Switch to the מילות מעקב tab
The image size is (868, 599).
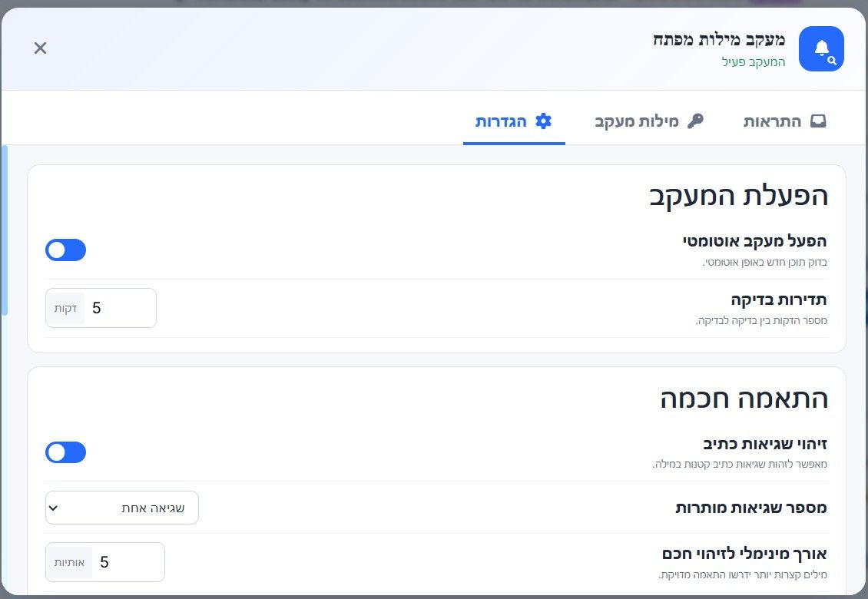pos(648,121)
